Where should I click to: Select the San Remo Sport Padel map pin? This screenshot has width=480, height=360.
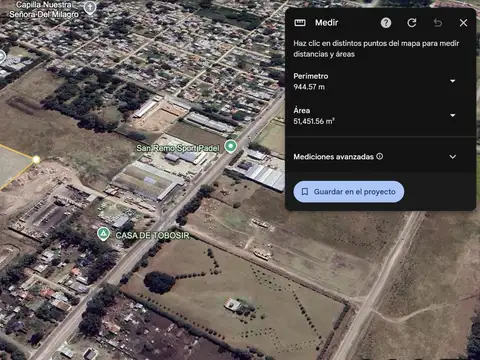pyautogui.click(x=230, y=146)
